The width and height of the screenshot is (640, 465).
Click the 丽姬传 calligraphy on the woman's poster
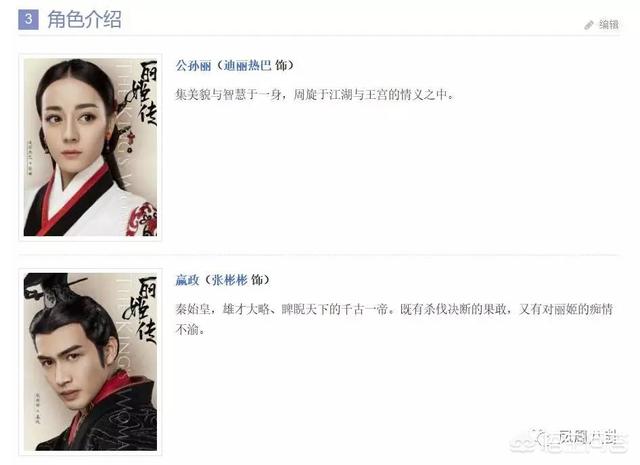142,92
